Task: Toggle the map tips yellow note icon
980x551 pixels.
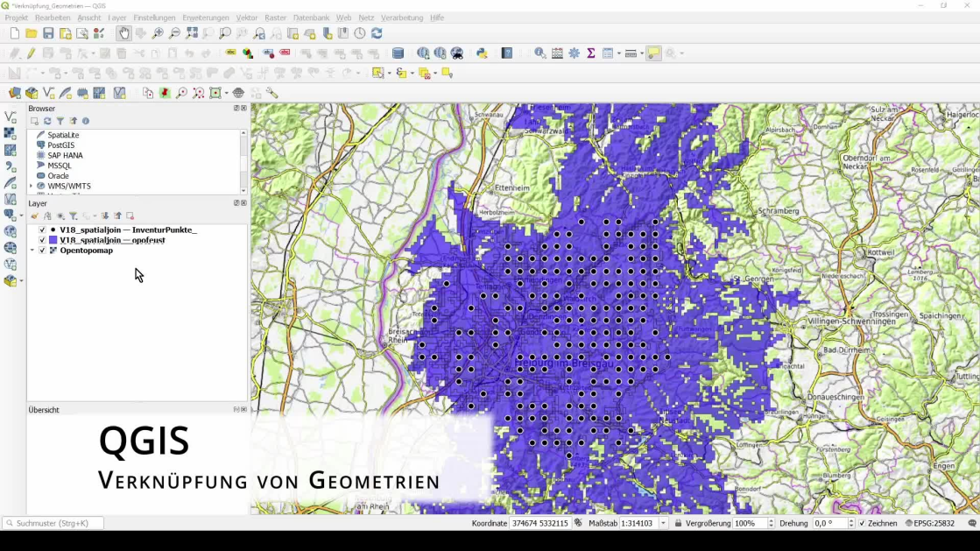Action: pyautogui.click(x=653, y=53)
